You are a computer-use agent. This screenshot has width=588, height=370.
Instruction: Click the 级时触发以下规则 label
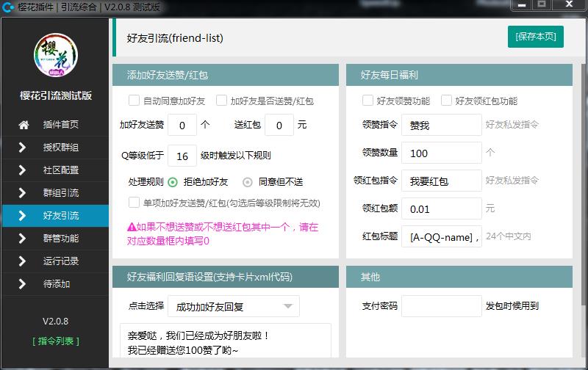point(235,156)
